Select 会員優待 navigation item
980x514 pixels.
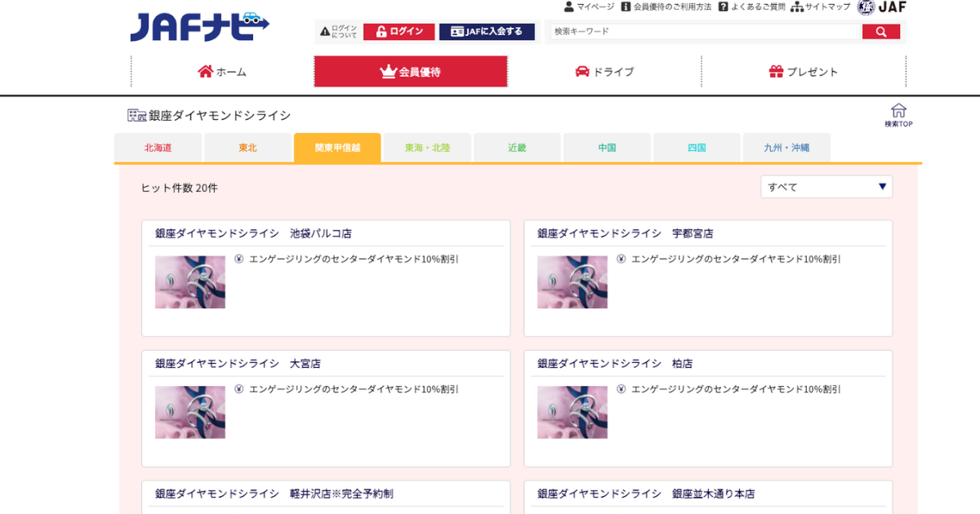point(411,72)
